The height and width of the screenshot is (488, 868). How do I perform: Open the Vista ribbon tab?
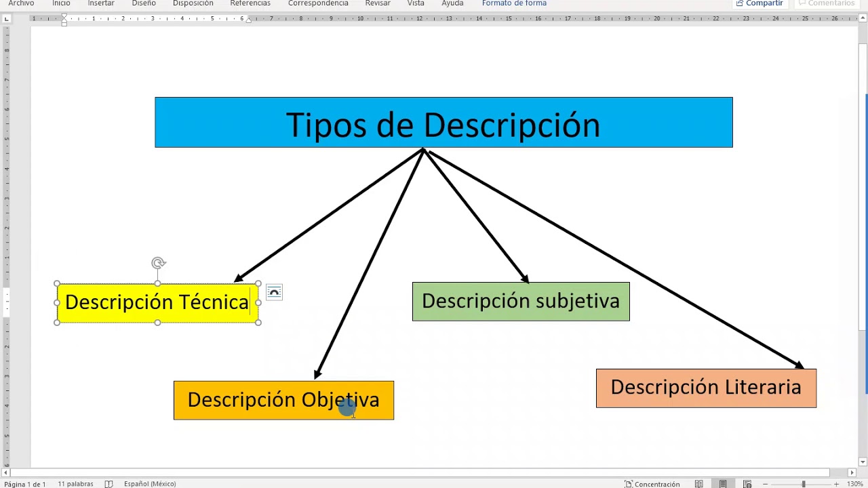click(x=416, y=3)
